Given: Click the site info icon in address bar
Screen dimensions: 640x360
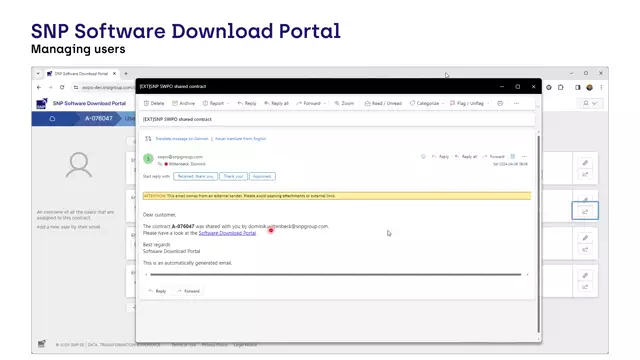Looking at the screenshot, I should point(76,87).
